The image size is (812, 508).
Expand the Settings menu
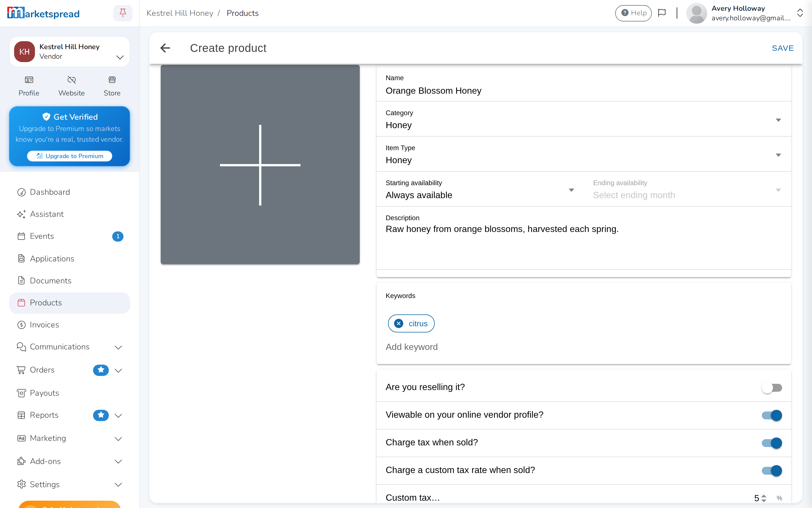[118, 485]
